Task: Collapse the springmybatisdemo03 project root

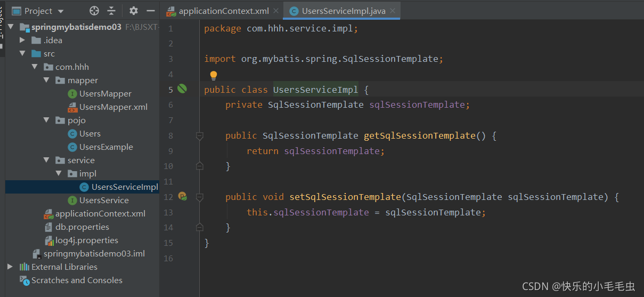Action: (x=11, y=27)
